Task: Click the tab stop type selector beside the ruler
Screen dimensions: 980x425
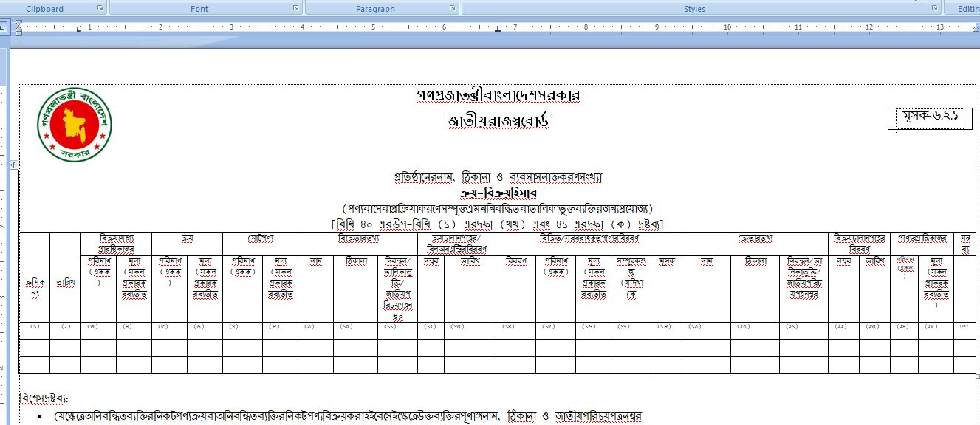Action: (4, 27)
